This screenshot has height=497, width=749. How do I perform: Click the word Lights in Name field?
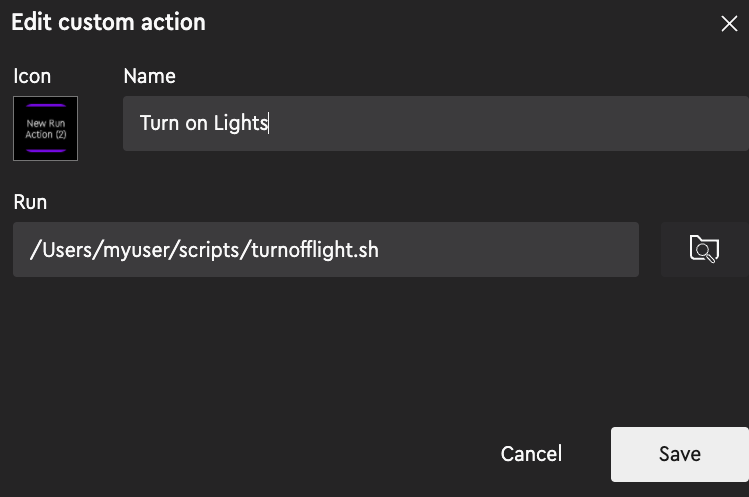241,123
